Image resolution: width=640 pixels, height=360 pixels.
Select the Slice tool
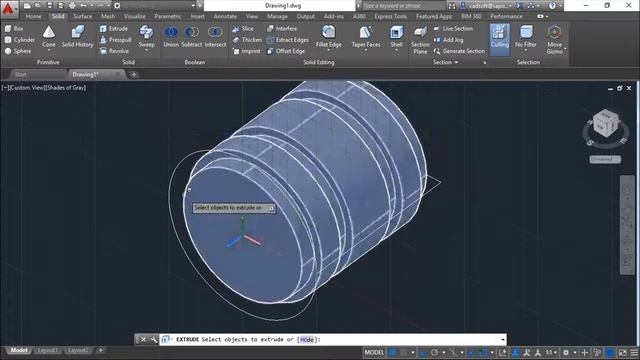[x=243, y=29]
